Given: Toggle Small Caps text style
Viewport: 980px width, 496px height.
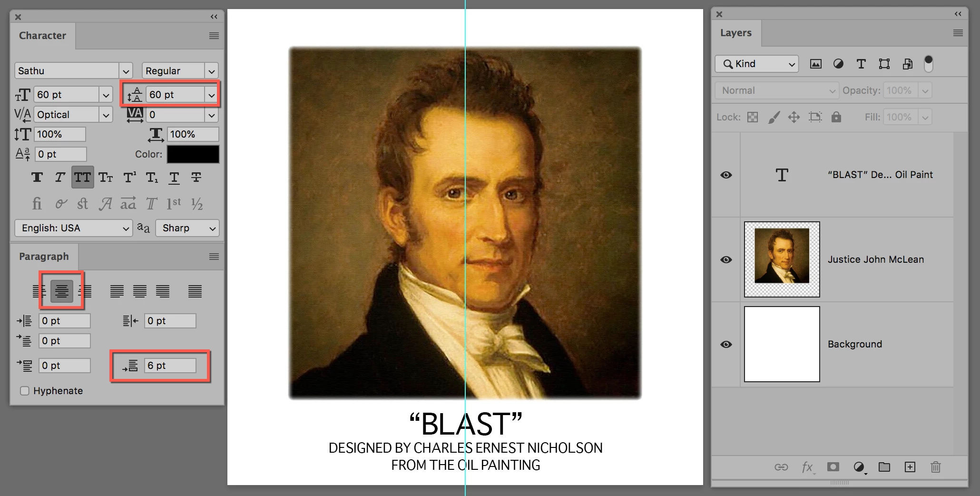Looking at the screenshot, I should 106,178.
